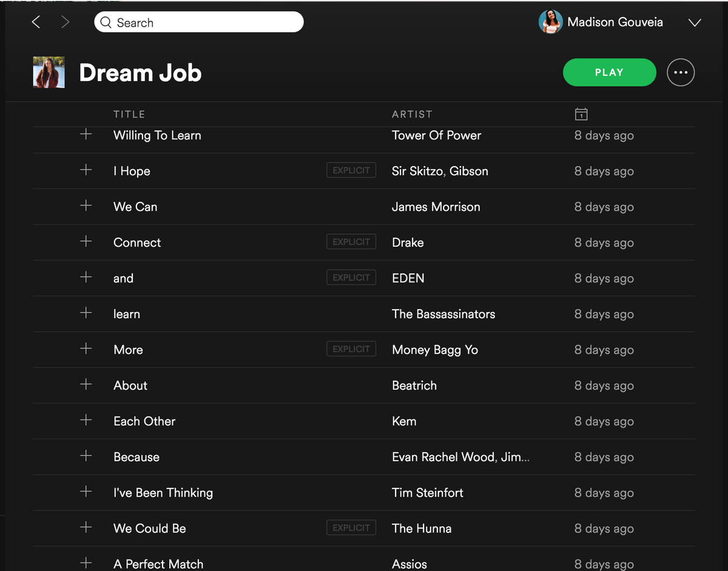This screenshot has width=728, height=571.
Task: Click EXPLICIT badge on Connect row
Action: [x=351, y=242]
